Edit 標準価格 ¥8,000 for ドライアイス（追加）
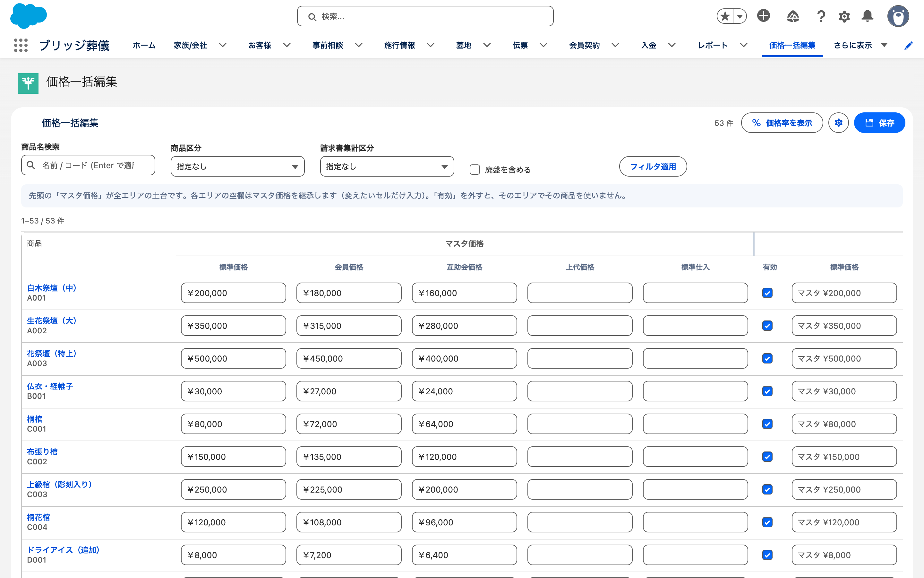 coord(233,555)
